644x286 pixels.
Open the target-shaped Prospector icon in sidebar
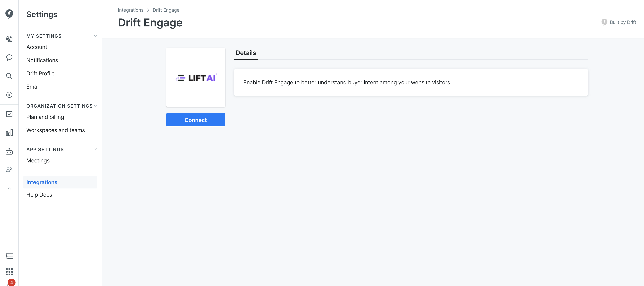point(9,39)
